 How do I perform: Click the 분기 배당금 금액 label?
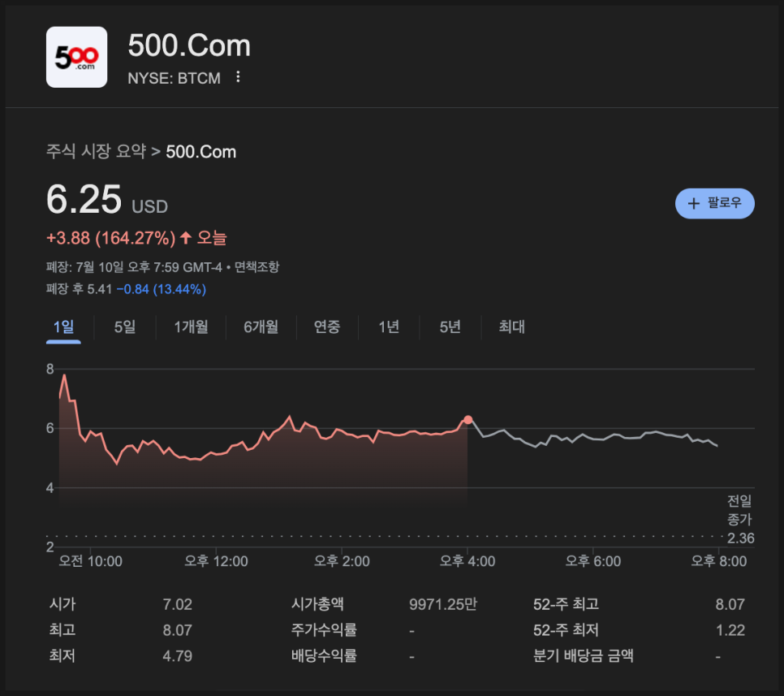tap(584, 656)
